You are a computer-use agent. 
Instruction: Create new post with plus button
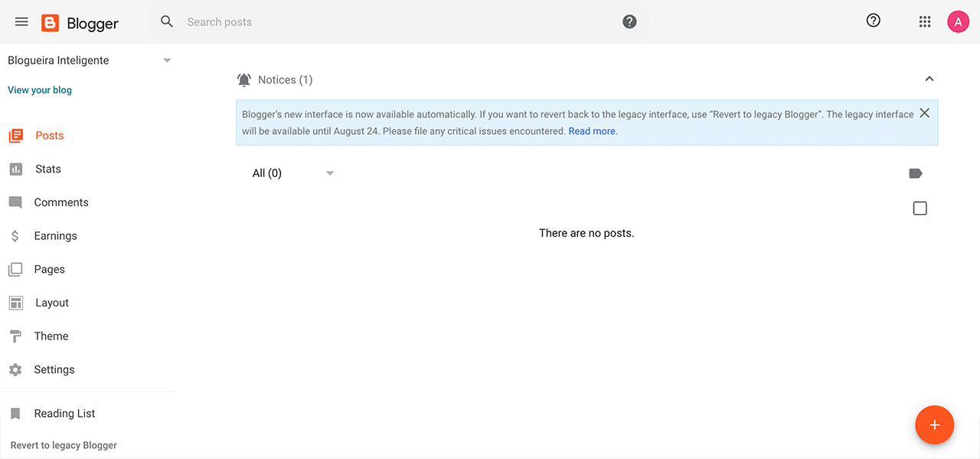click(934, 425)
